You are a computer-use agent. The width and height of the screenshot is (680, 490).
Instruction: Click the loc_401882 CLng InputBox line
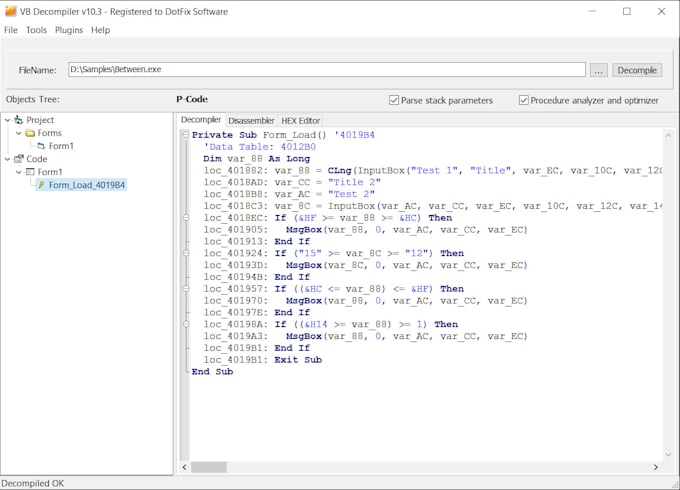pos(433,170)
